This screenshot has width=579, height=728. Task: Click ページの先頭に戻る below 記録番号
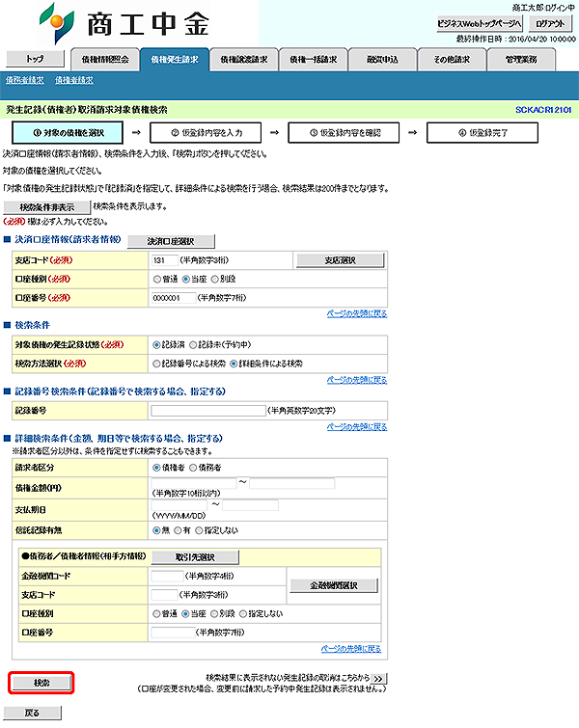pyautogui.click(x=357, y=427)
